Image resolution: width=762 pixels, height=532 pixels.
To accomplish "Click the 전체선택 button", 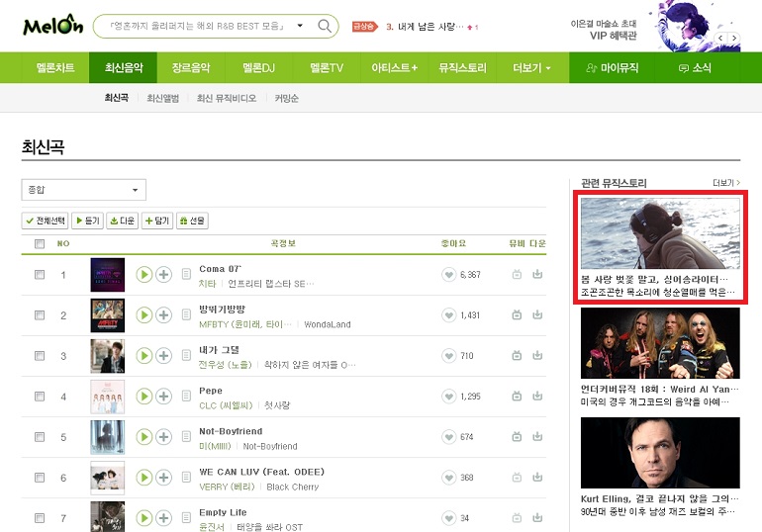I will point(46,221).
